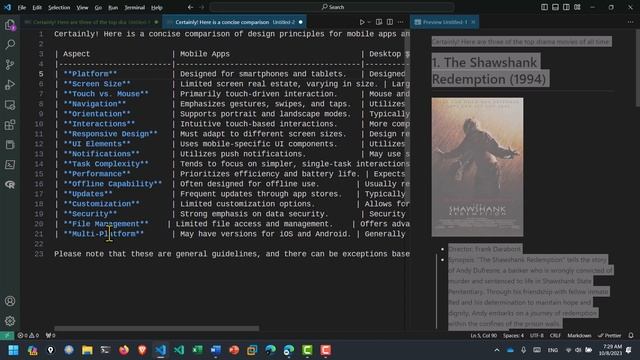Change the CRLF end of line setting
Image resolution: width=640 pixels, height=360 pixels.
coord(555,336)
